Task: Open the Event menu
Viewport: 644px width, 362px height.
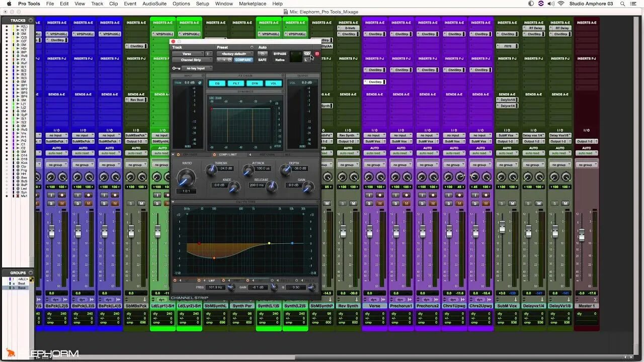Action: tap(130, 4)
